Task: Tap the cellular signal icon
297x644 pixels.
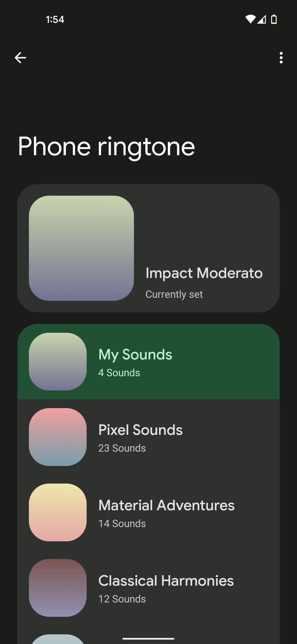Action: (262, 19)
